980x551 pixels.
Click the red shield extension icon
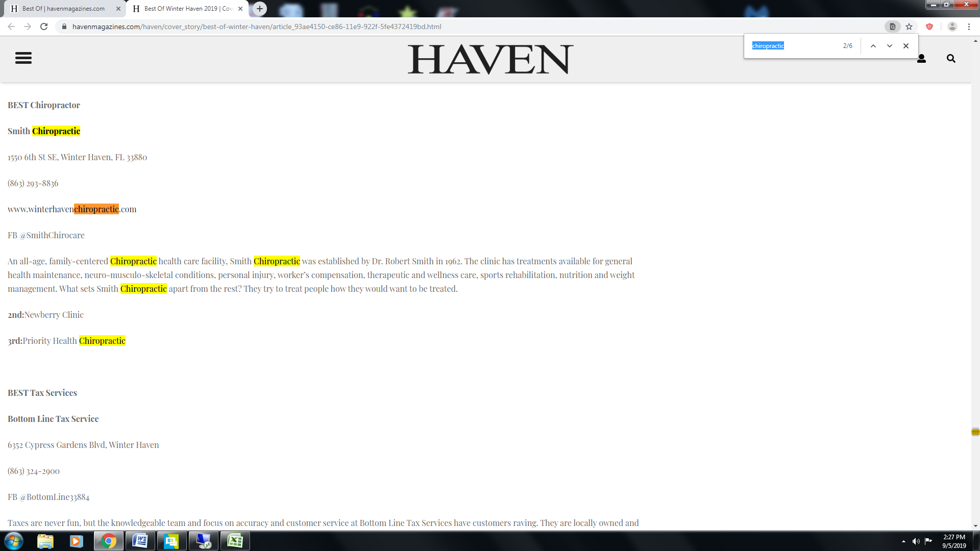[x=929, y=27]
